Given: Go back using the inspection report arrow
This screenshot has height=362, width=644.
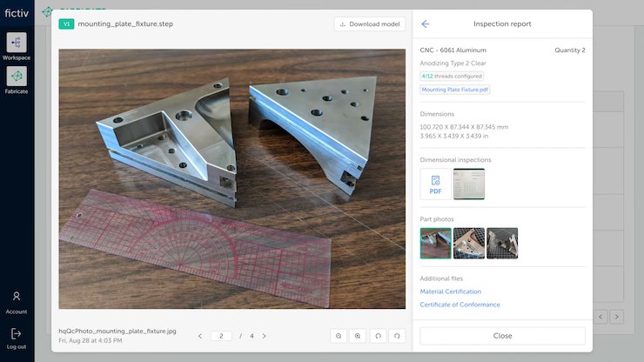Looking at the screenshot, I should click(426, 24).
